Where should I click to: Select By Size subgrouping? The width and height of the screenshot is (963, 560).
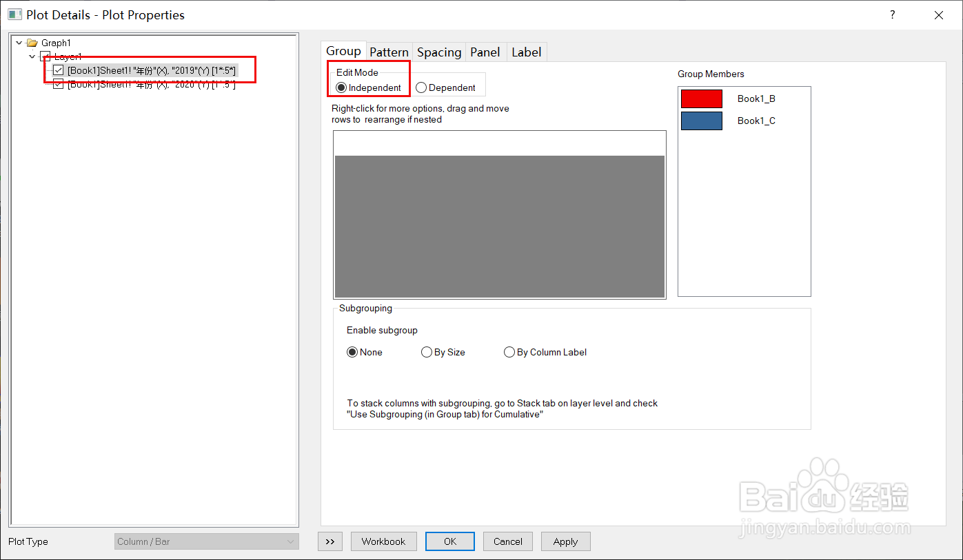[443, 352]
